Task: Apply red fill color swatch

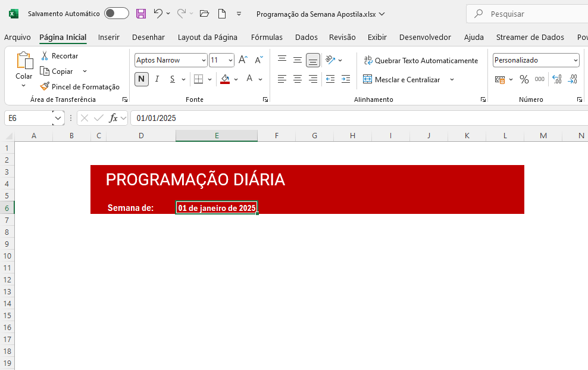Action: click(x=225, y=79)
